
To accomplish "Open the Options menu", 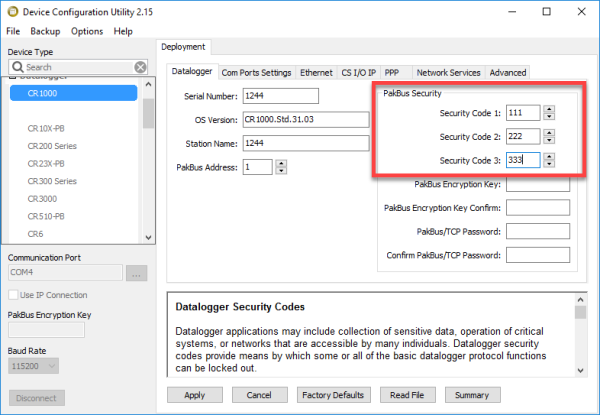I will (x=87, y=31).
